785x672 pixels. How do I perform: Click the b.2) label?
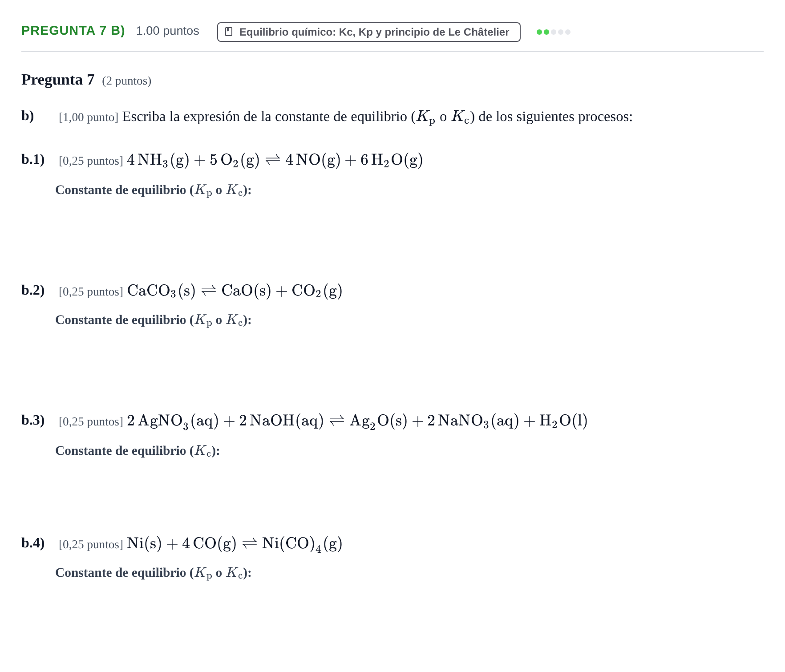(33, 290)
